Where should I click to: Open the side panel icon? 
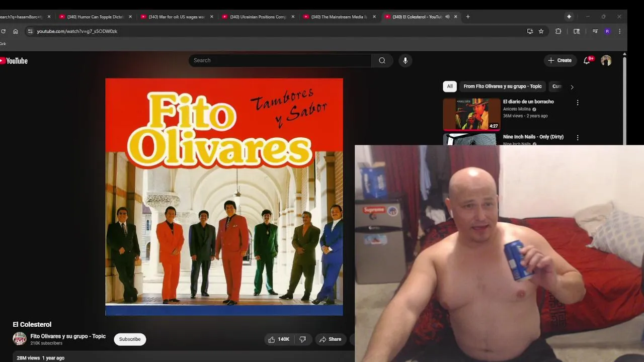(x=577, y=31)
